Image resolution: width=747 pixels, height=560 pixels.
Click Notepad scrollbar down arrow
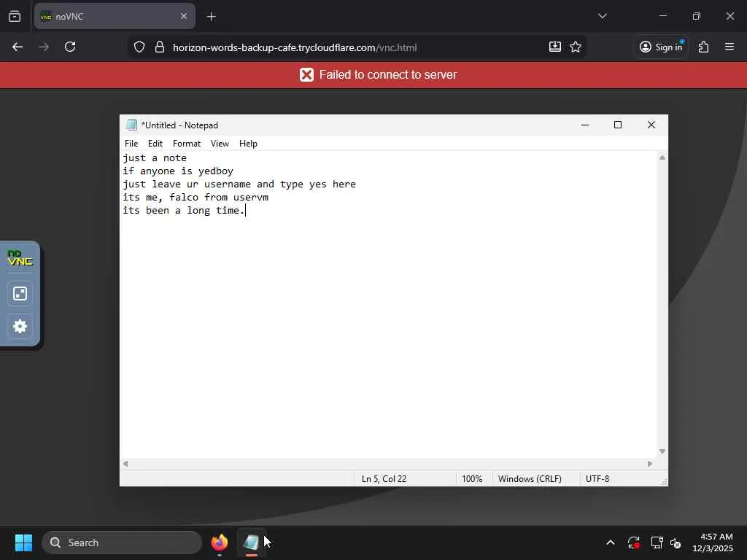662,451
